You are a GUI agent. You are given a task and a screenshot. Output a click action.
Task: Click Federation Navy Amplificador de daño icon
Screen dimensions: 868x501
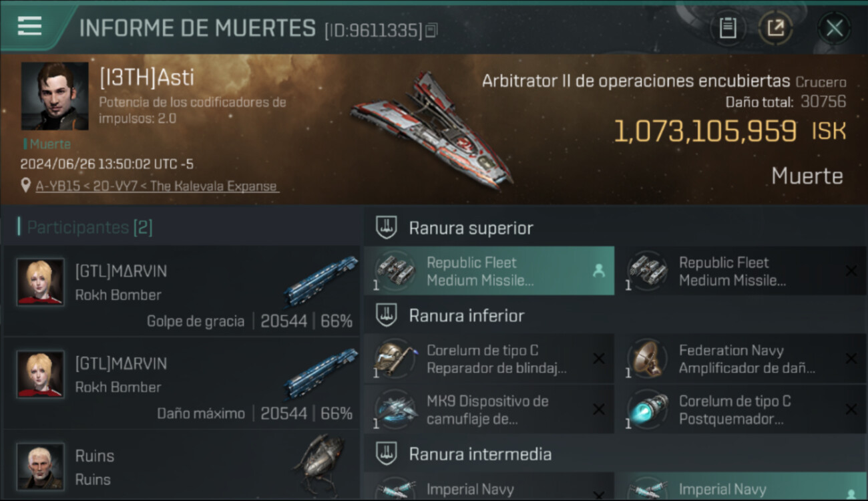pyautogui.click(x=648, y=359)
